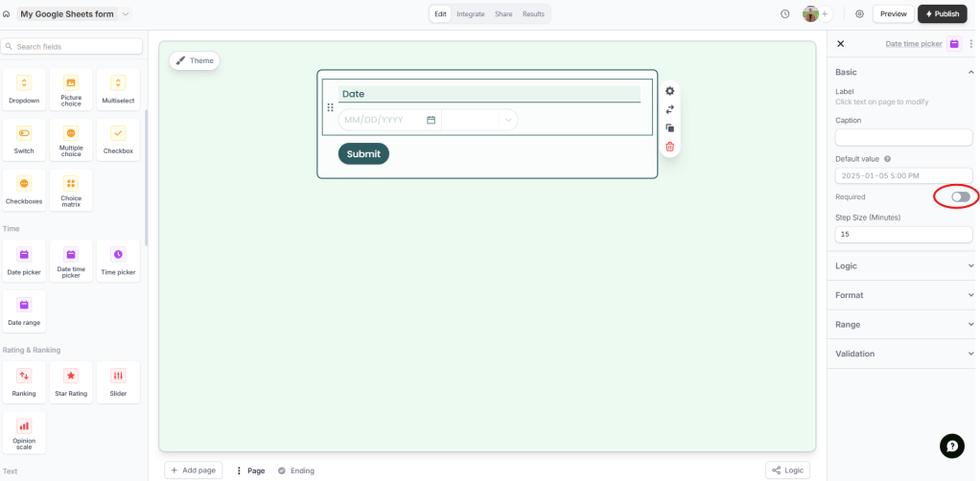The width and height of the screenshot is (980, 481).
Task: Open field settings gear beside Date field
Action: pos(670,91)
